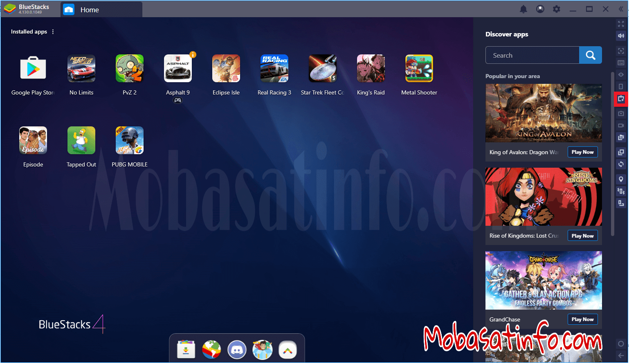
Task: Click Android home circle button
Action: 621,344
